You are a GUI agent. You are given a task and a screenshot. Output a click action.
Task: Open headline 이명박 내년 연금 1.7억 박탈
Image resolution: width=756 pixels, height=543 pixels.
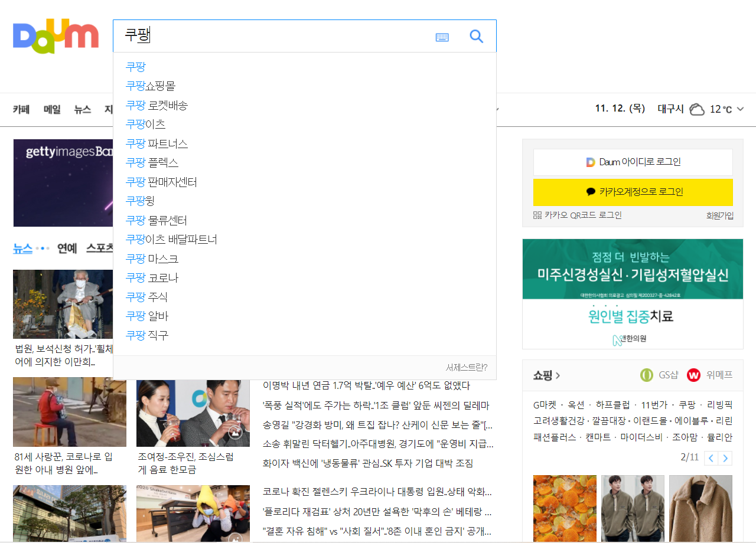(366, 386)
